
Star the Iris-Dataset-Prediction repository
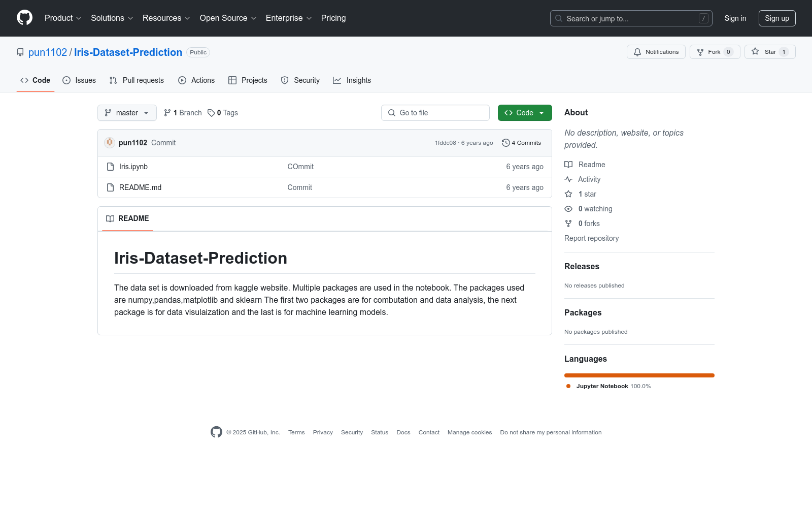[770, 52]
